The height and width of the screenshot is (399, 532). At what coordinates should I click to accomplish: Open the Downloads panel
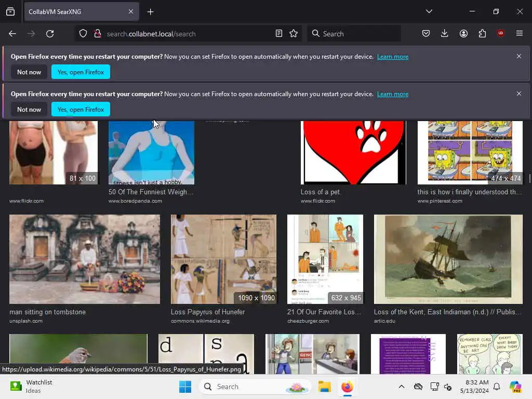(x=445, y=33)
